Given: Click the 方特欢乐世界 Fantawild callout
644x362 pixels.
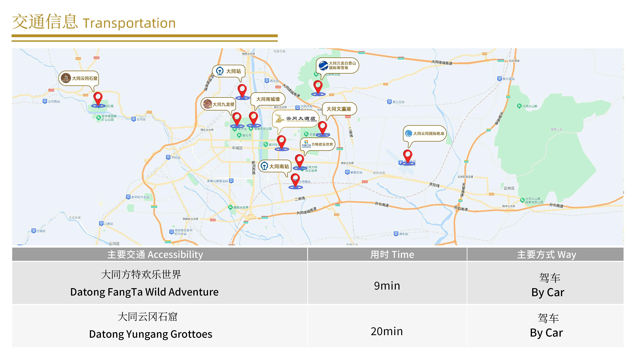Looking at the screenshot, I should pos(317,144).
